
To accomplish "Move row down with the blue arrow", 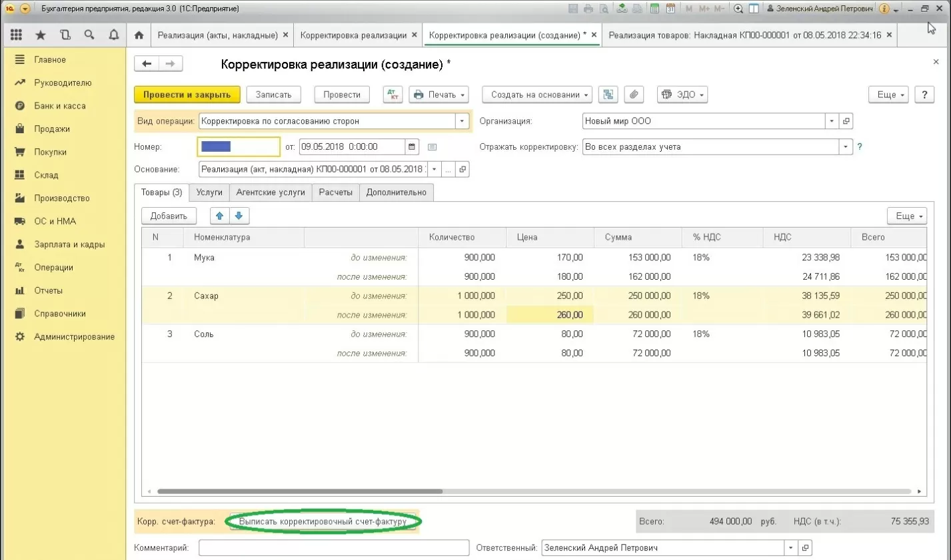I will (239, 216).
